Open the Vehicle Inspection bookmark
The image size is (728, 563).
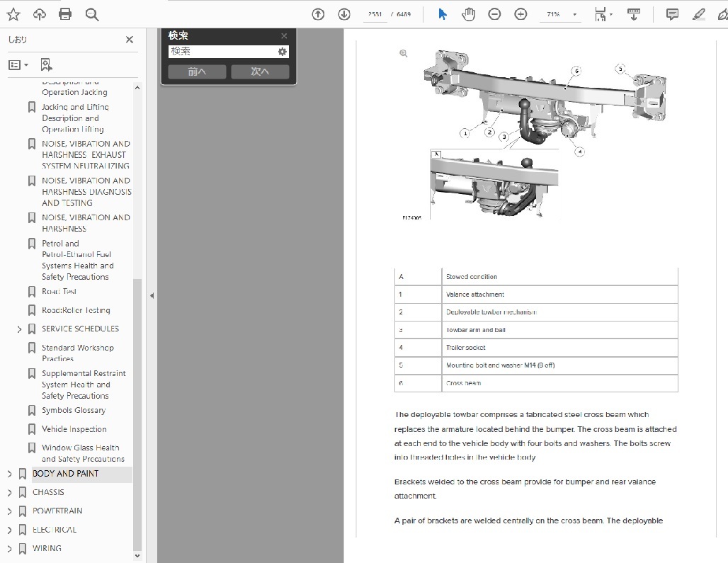pyautogui.click(x=74, y=429)
